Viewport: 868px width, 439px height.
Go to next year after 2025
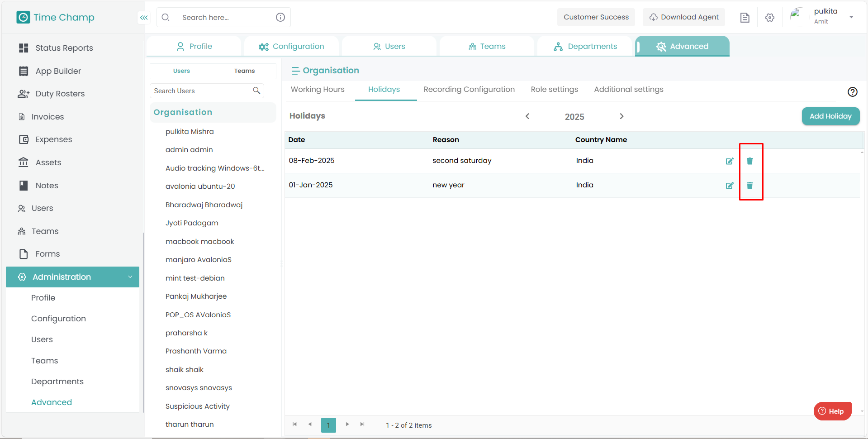click(x=621, y=116)
